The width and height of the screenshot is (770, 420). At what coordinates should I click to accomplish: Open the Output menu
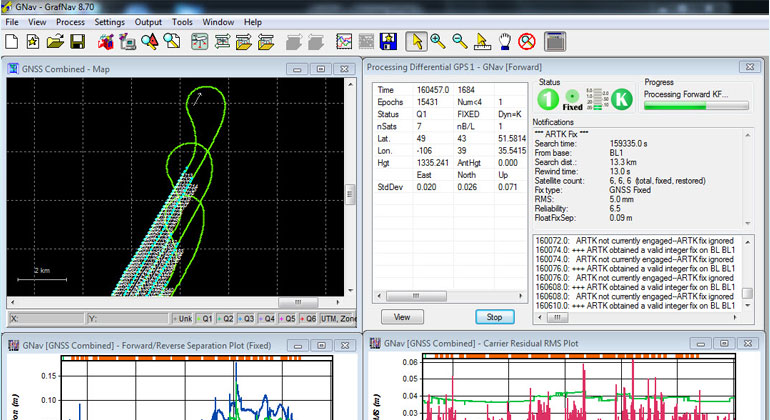click(148, 22)
